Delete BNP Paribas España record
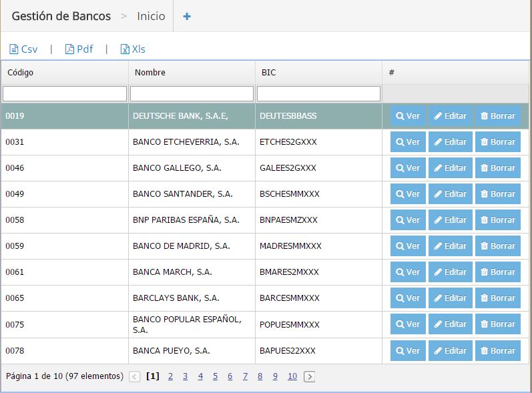The image size is (532, 393). [498, 220]
